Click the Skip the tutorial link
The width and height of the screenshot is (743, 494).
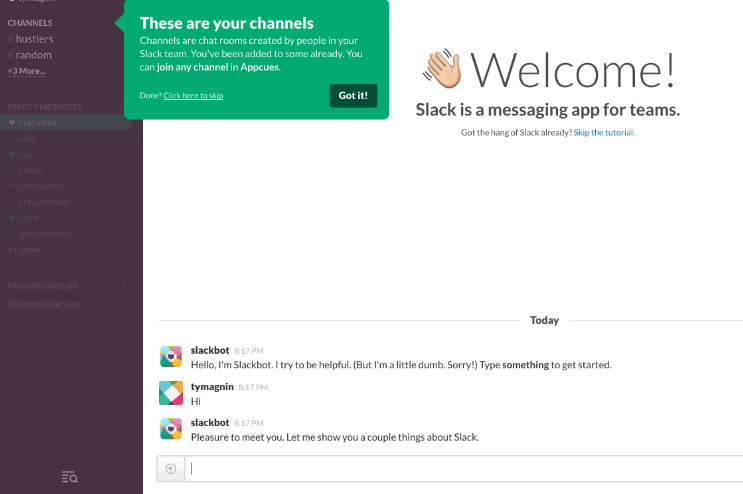coord(604,133)
